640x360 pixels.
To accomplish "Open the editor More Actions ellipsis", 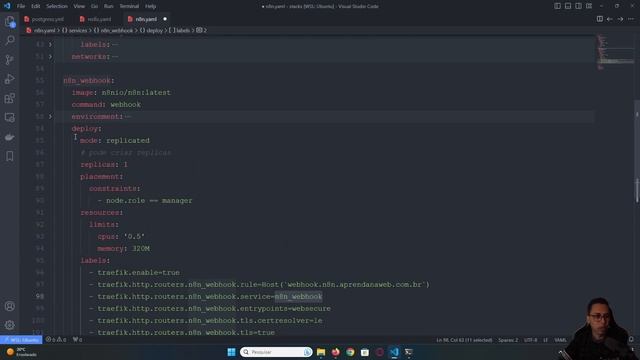I will click(631, 19).
